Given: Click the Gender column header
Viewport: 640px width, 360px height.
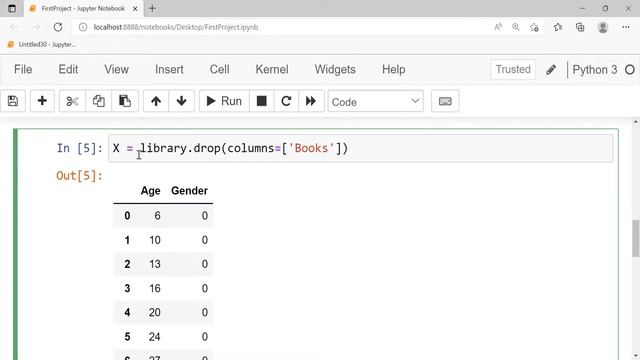Looking at the screenshot, I should [x=189, y=191].
